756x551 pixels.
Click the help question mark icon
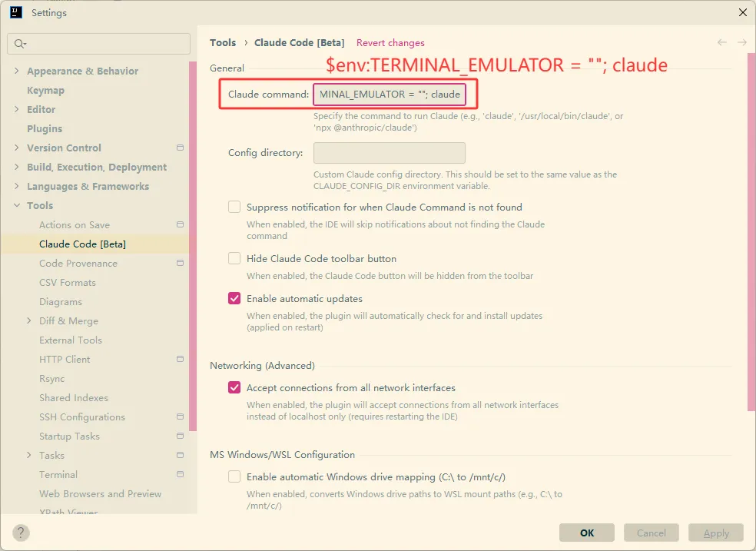tap(21, 533)
